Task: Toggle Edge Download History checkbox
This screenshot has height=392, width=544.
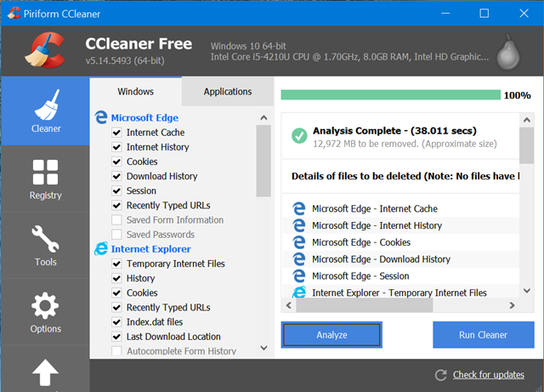Action: pos(116,176)
